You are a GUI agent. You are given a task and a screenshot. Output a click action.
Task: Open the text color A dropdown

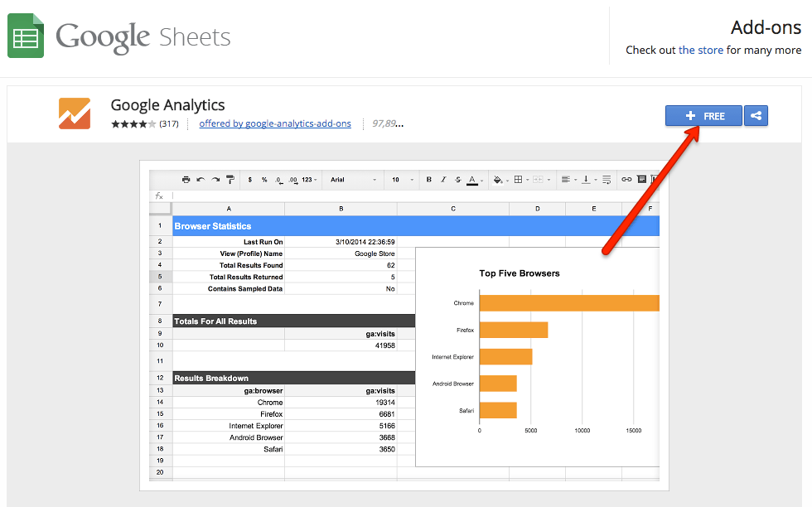475,181
